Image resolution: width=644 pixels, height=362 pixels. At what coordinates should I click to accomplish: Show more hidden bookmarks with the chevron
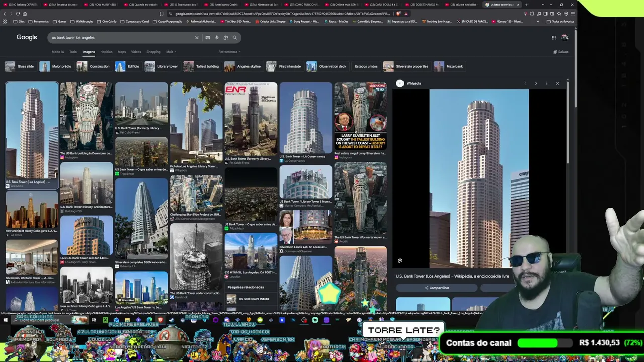538,22
